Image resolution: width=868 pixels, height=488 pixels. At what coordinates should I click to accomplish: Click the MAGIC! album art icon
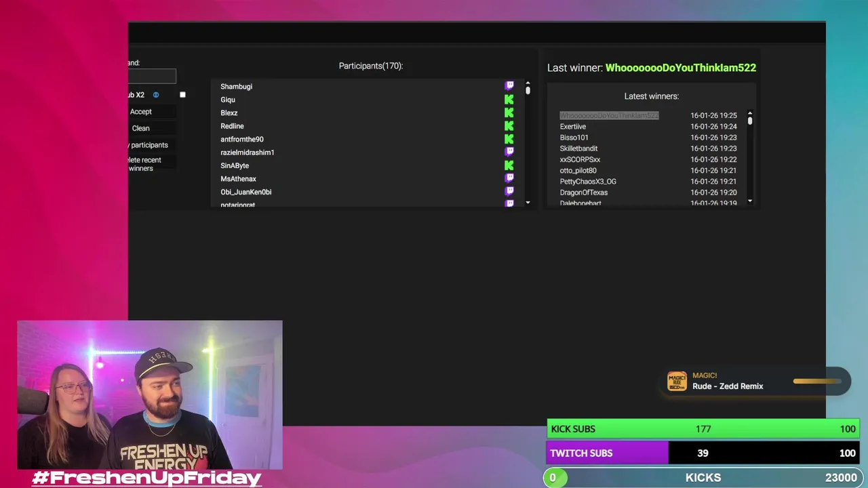click(677, 381)
